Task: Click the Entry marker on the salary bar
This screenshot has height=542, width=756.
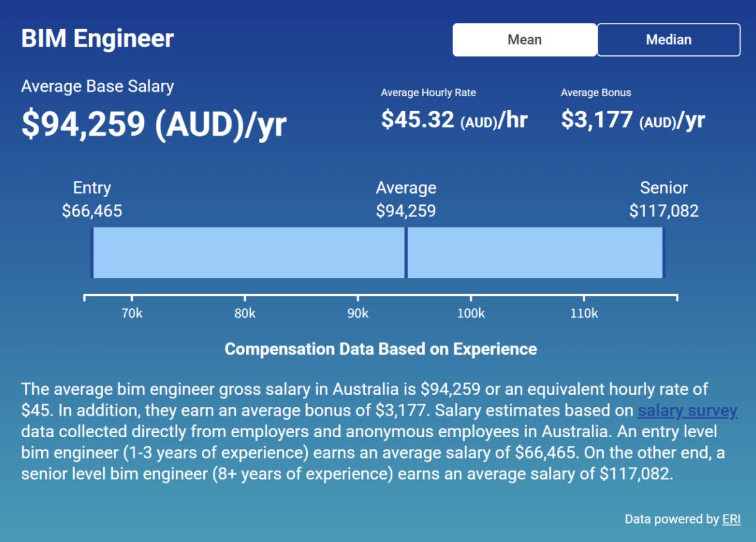Action: 92,252
